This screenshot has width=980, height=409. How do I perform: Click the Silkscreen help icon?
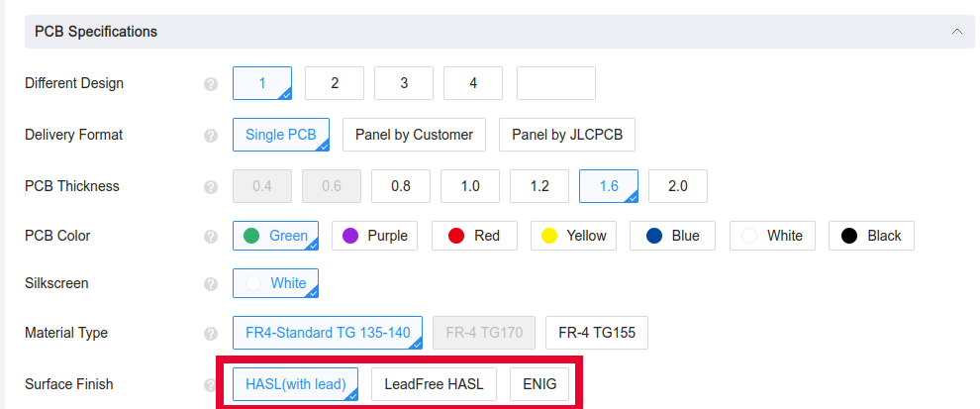point(211,284)
